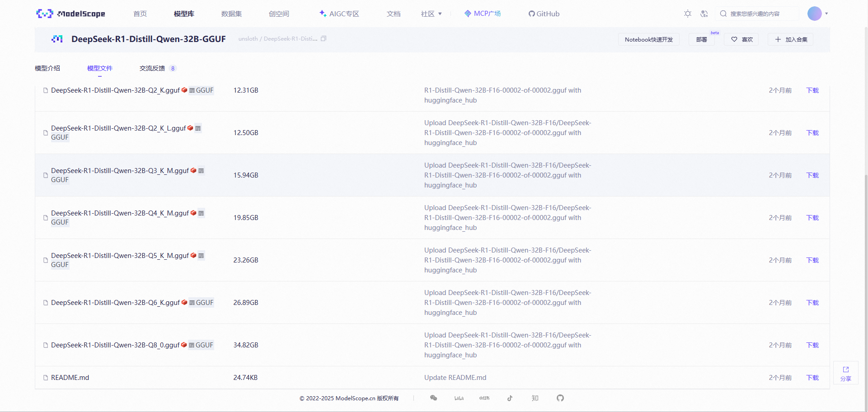
Task: Download the Q4_K_M gguf file
Action: click(x=812, y=218)
